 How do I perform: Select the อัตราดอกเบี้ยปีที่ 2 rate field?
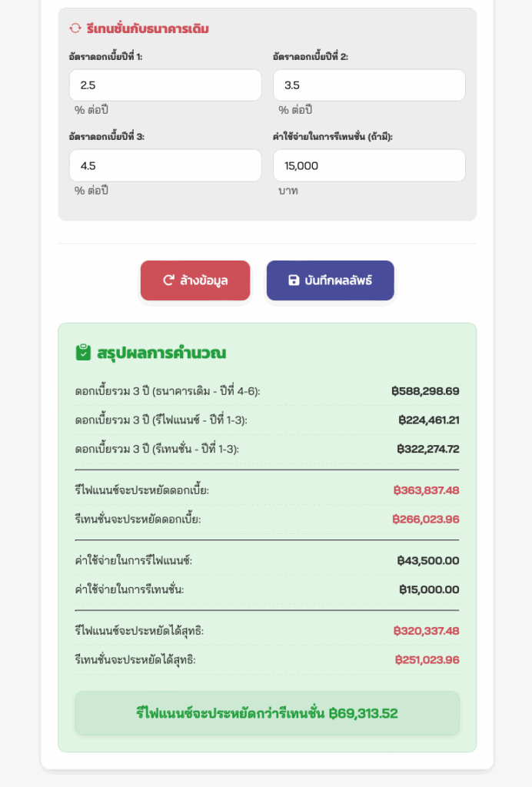369,85
